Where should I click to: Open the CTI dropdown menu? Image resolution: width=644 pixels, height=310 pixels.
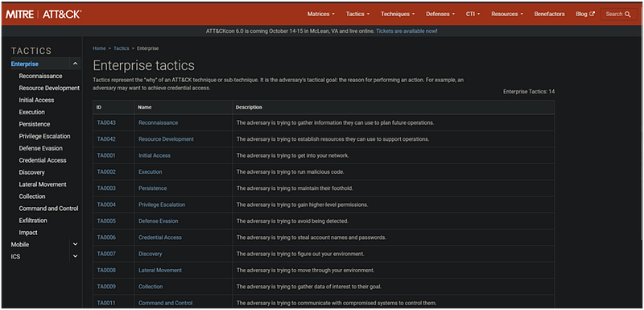(x=473, y=14)
